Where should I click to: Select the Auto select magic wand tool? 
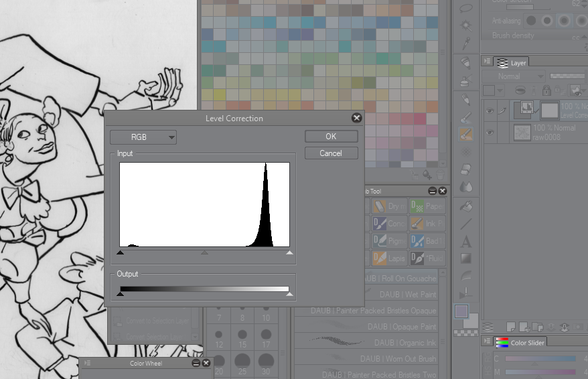(466, 26)
